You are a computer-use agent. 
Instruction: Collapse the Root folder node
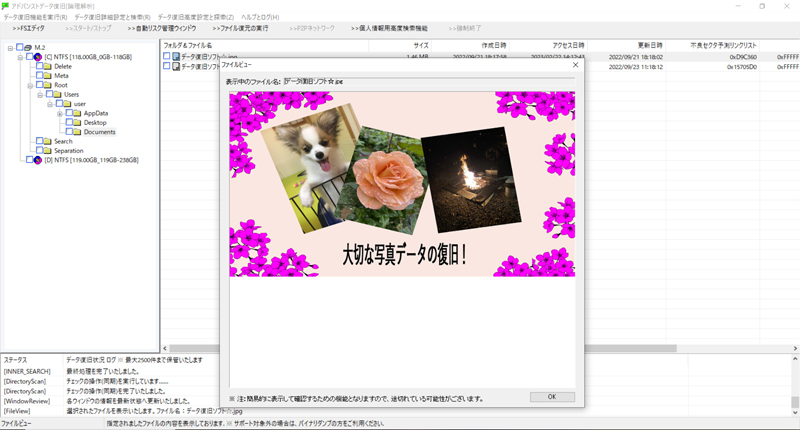click(x=30, y=86)
